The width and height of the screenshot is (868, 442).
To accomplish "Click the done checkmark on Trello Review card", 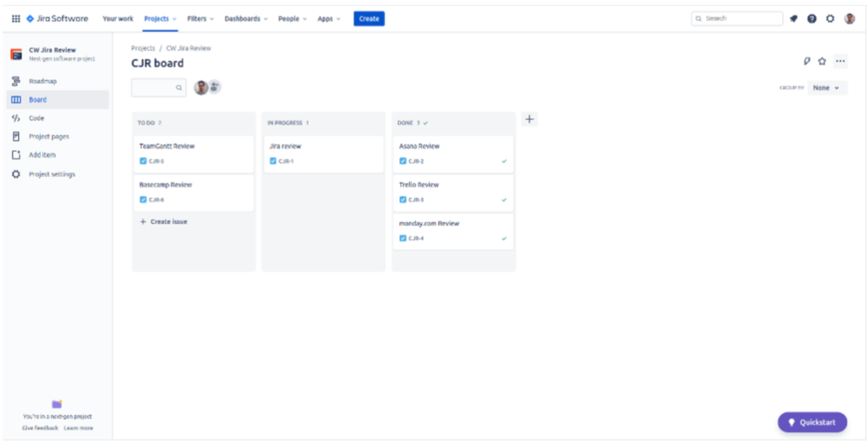I will click(504, 200).
